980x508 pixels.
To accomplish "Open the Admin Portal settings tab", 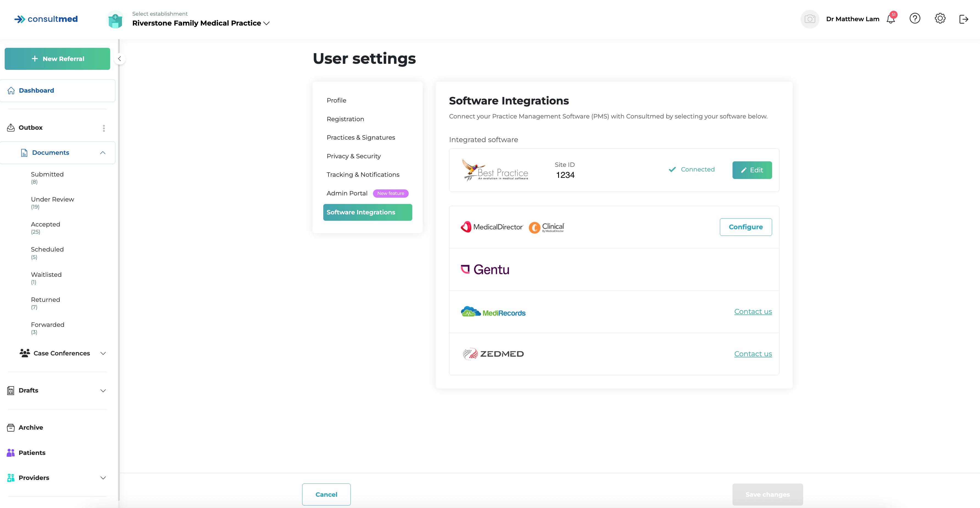I will [x=347, y=194].
